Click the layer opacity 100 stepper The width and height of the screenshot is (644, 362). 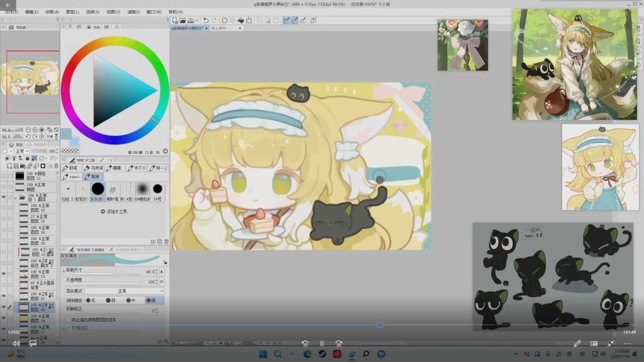click(57, 151)
